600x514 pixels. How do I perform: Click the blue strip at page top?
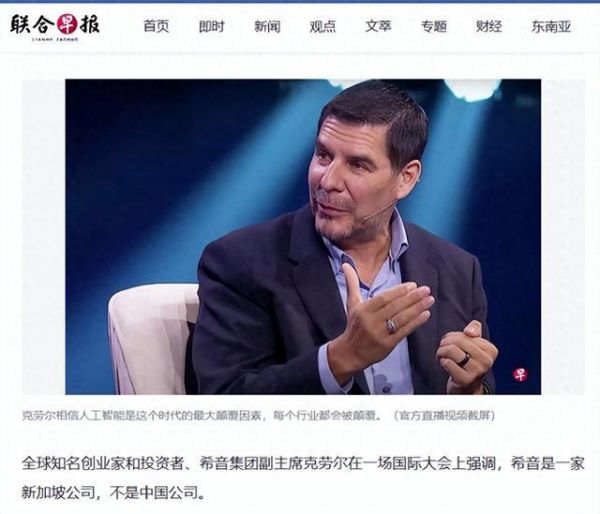tap(300, 2)
